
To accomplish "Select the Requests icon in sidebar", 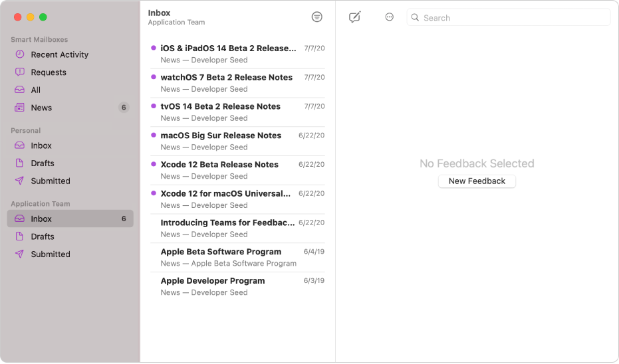I will coord(20,72).
